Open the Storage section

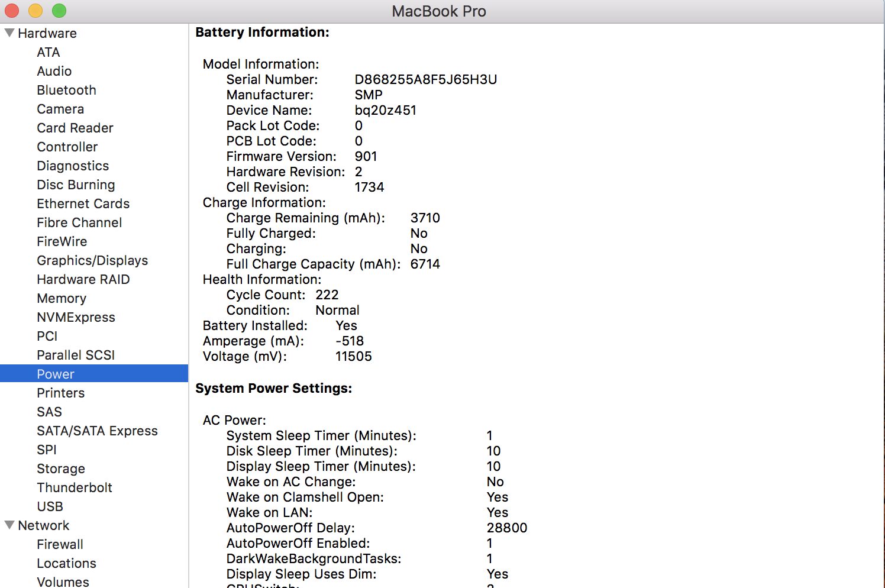tap(61, 469)
